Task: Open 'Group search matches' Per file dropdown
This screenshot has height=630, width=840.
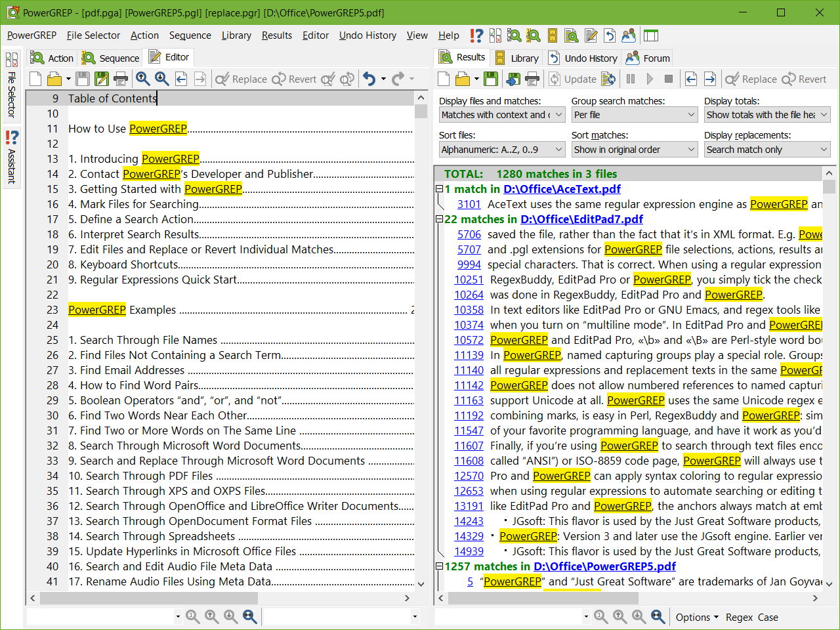Action: 634,115
